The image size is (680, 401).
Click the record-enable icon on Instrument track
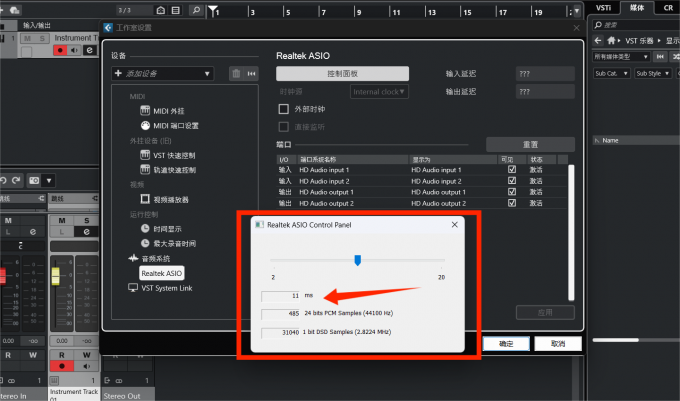coord(60,50)
